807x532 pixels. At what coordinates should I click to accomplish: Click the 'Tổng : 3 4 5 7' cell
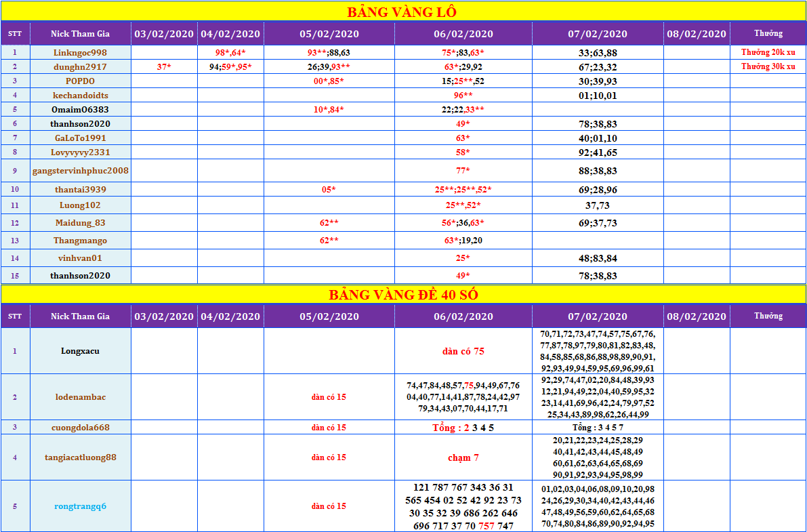pyautogui.click(x=598, y=428)
